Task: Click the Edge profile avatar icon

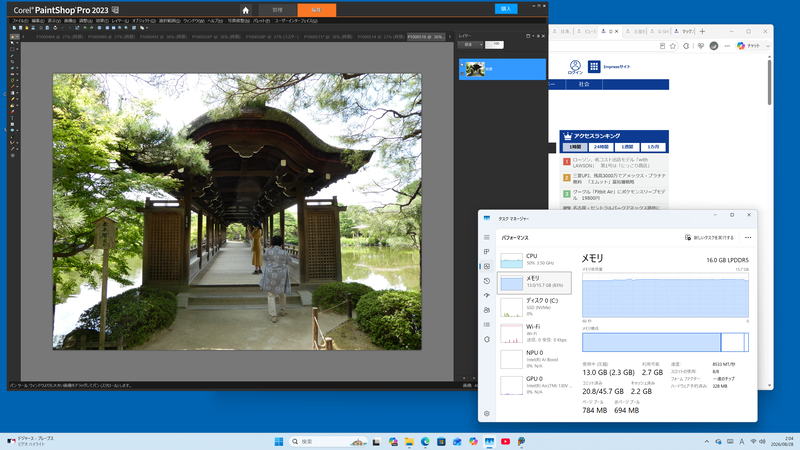Action: tap(714, 46)
